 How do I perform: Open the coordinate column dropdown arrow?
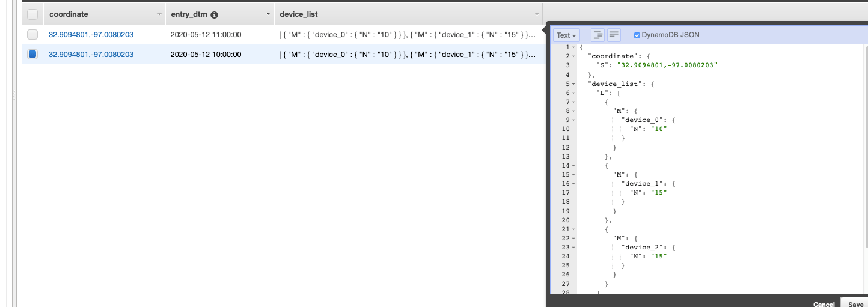[159, 14]
